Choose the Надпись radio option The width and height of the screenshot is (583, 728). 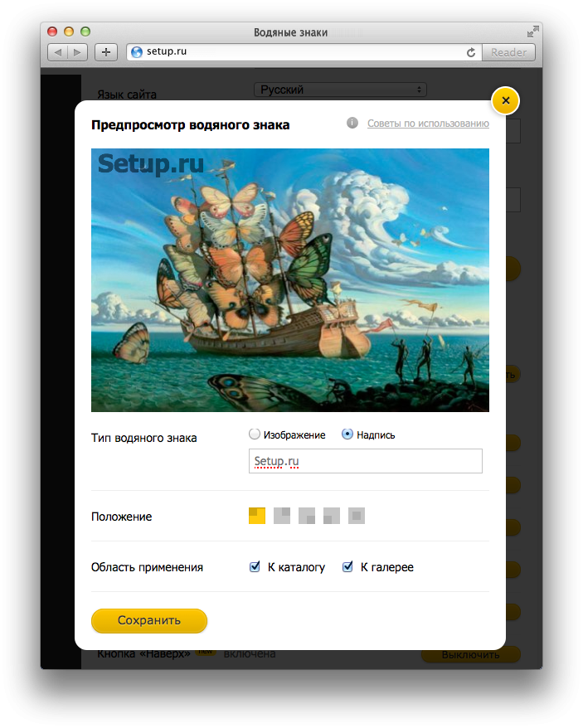point(347,434)
